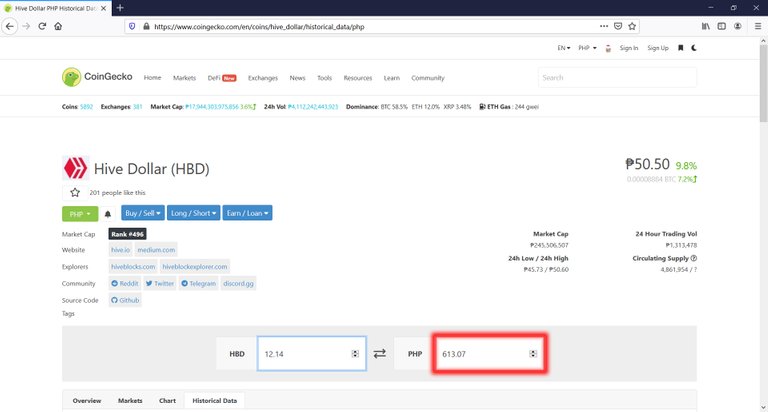
Task: Open the EN language dropdown
Action: coord(564,48)
